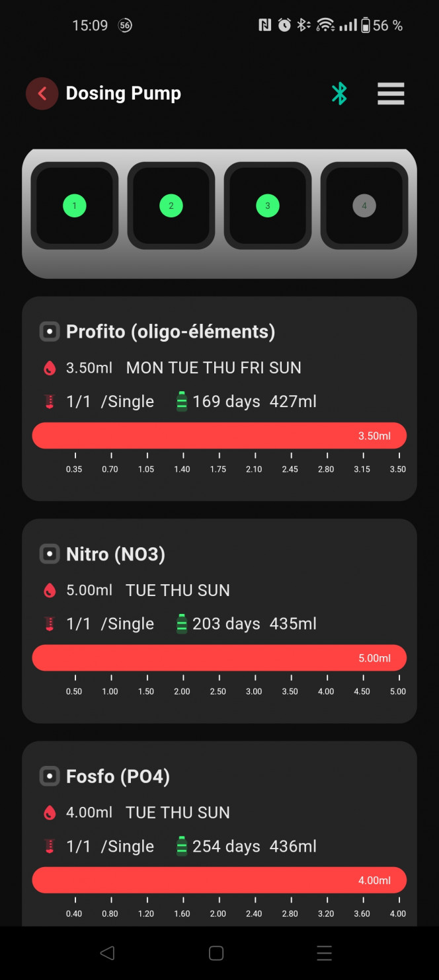Tap the red droplet icon for 3.50ml
This screenshot has width=439, height=980.
50,368
